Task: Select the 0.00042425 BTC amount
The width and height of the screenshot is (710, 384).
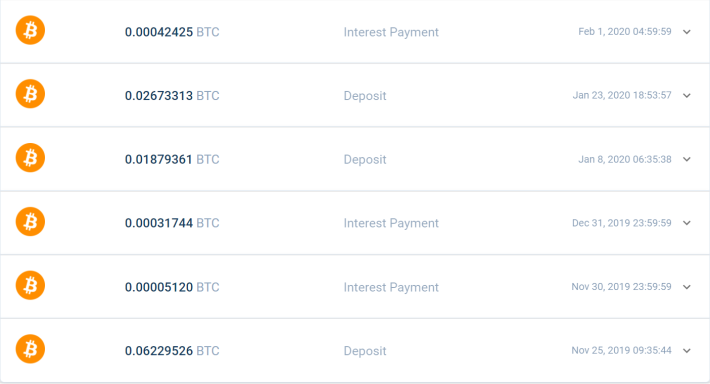Action: (x=172, y=32)
